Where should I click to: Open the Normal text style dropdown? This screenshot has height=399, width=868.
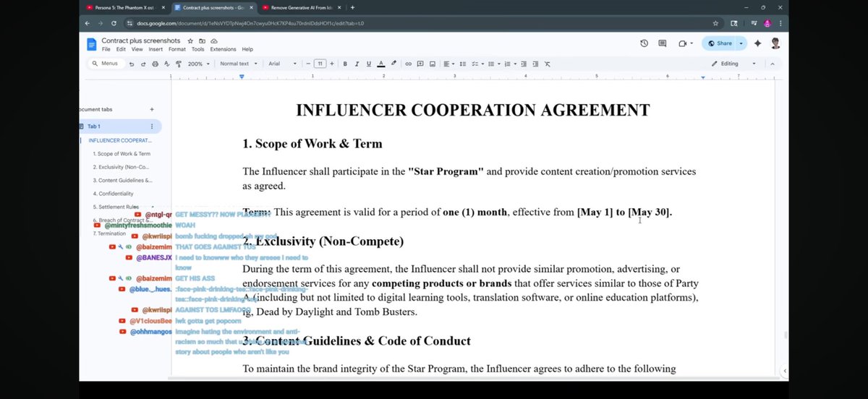(238, 64)
